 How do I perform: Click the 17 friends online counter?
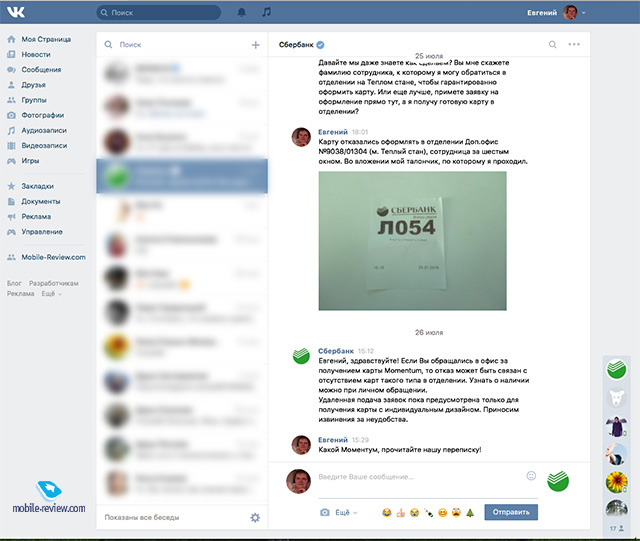click(x=617, y=528)
